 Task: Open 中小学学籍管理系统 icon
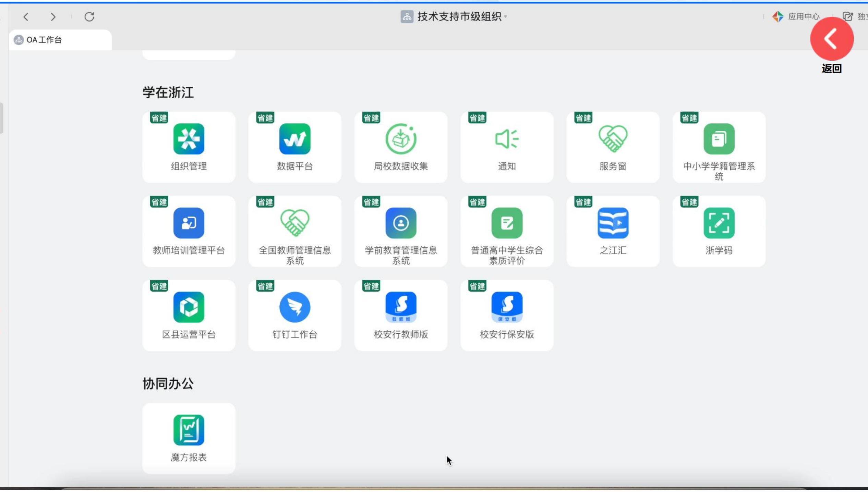(x=719, y=139)
